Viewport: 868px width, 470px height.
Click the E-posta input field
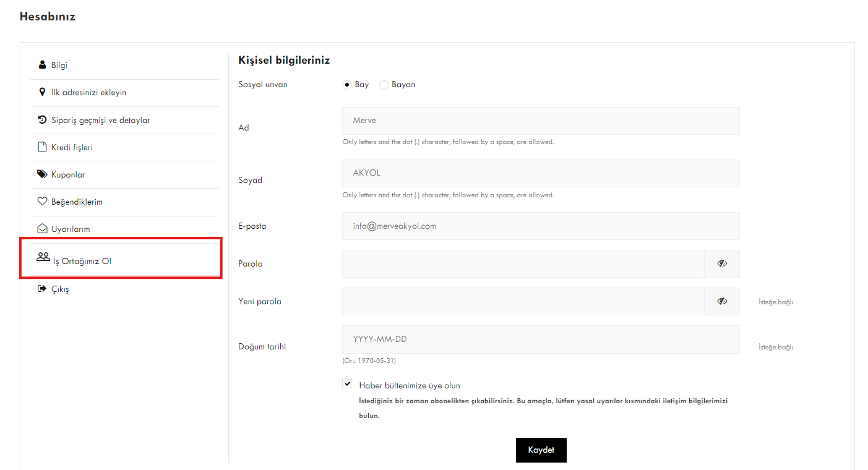coord(540,226)
